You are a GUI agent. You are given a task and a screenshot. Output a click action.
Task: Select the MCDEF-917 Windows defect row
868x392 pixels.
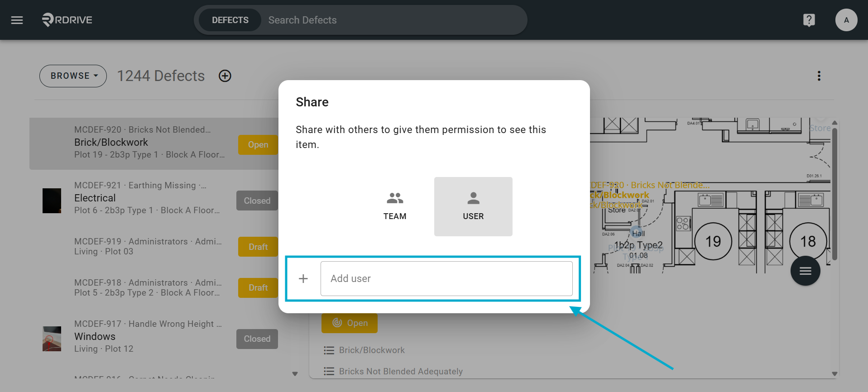(x=154, y=337)
